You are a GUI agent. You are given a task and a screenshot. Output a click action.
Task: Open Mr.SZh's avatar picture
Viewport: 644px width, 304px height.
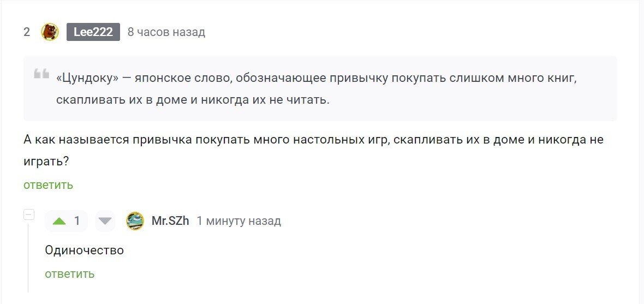click(x=135, y=221)
